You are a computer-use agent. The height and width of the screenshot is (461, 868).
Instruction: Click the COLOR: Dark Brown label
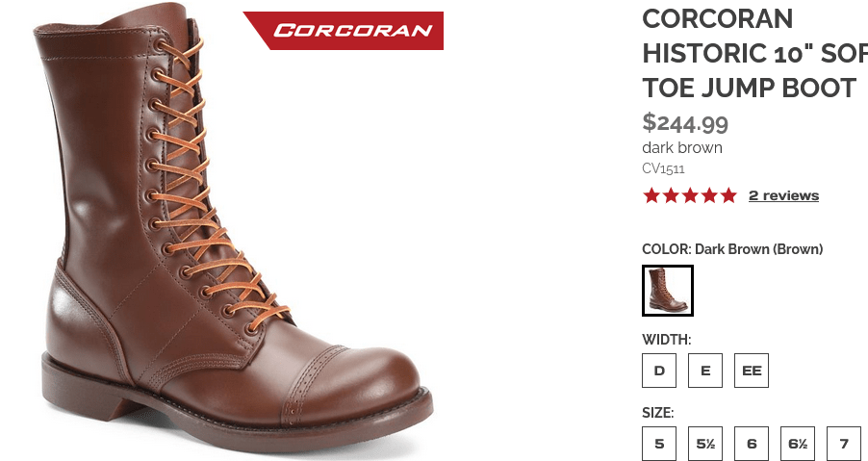click(x=732, y=249)
